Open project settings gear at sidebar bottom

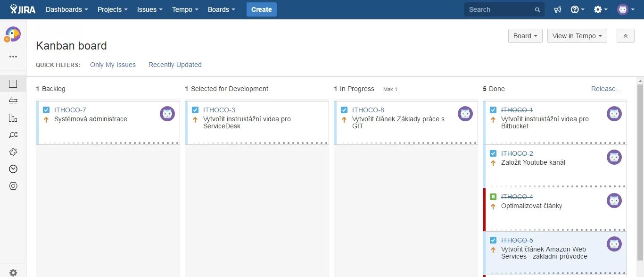tap(13, 272)
